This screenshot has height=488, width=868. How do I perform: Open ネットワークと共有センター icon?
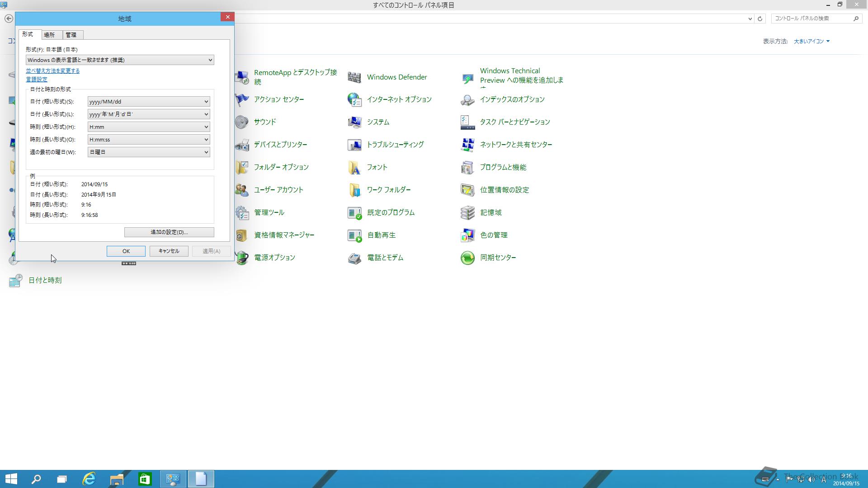(x=467, y=145)
